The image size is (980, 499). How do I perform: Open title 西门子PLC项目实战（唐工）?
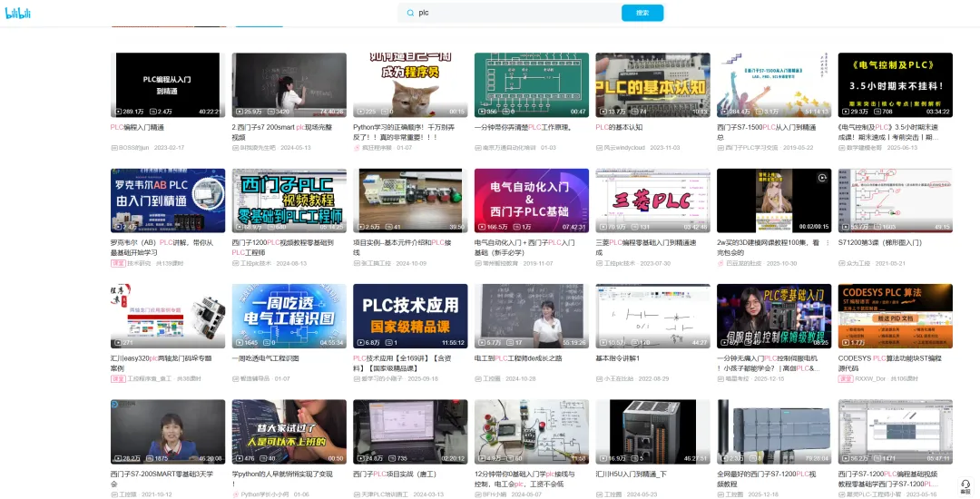pyautogui.click(x=395, y=474)
